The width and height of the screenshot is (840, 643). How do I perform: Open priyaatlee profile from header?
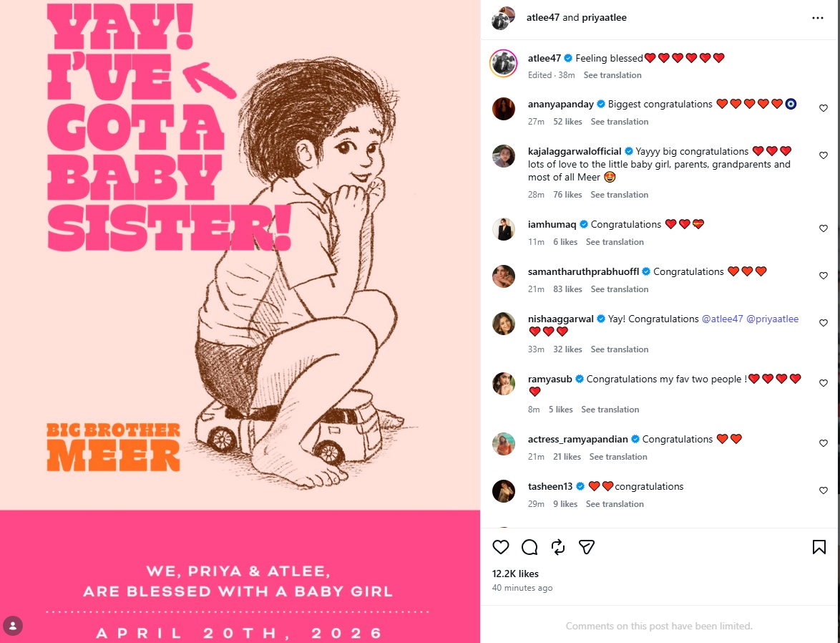tap(604, 17)
